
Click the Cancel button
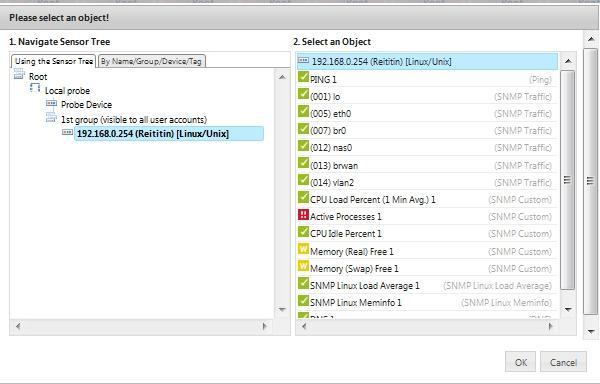[563, 362]
